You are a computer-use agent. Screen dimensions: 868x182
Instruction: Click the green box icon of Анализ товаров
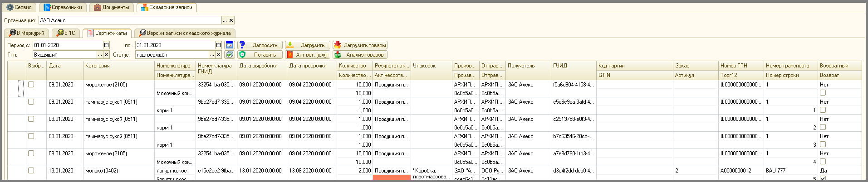pos(337,55)
